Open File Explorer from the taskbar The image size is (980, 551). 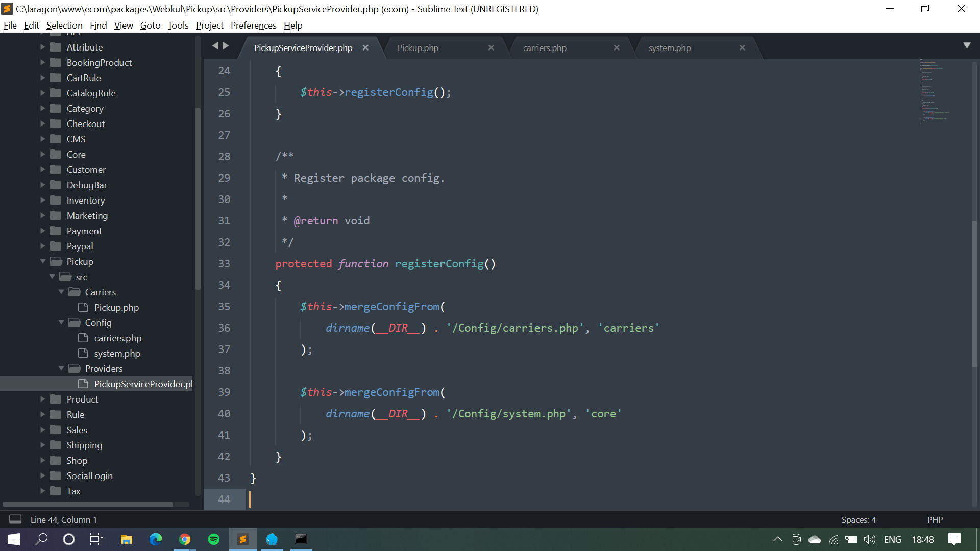126,539
